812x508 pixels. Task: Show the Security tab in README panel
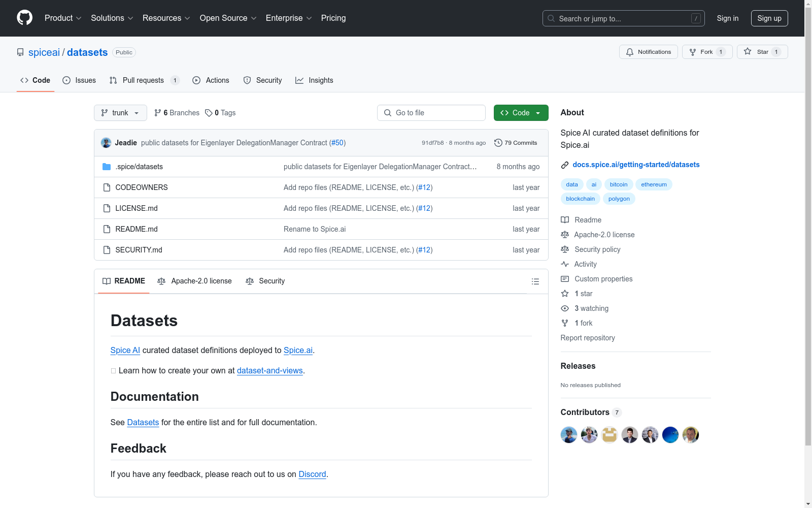point(265,281)
